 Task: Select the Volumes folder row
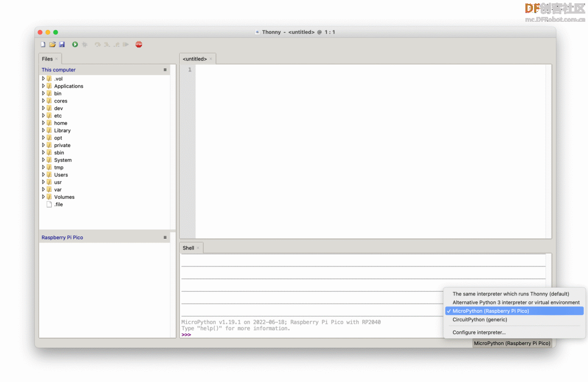[x=105, y=197]
